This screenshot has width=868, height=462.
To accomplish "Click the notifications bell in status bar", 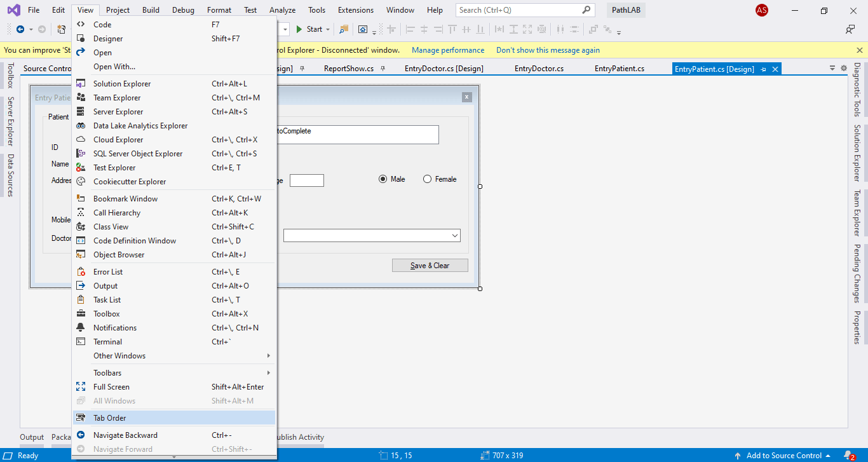I will 849,456.
